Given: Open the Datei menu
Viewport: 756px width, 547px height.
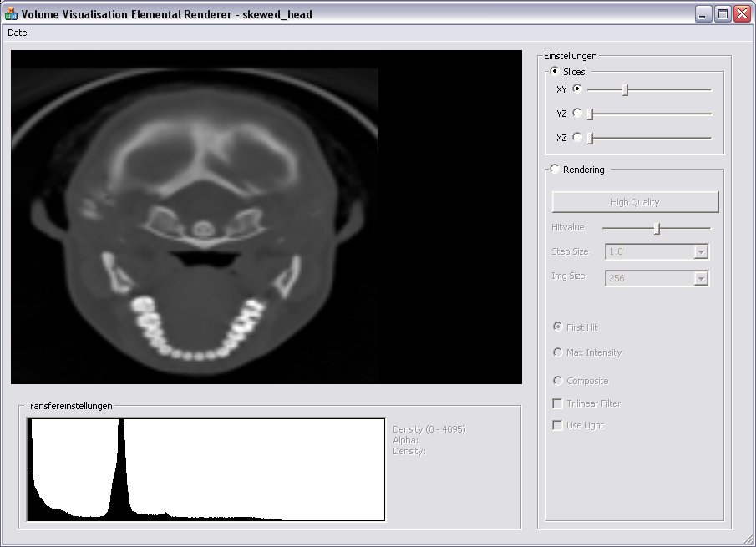Looking at the screenshot, I should click(18, 33).
